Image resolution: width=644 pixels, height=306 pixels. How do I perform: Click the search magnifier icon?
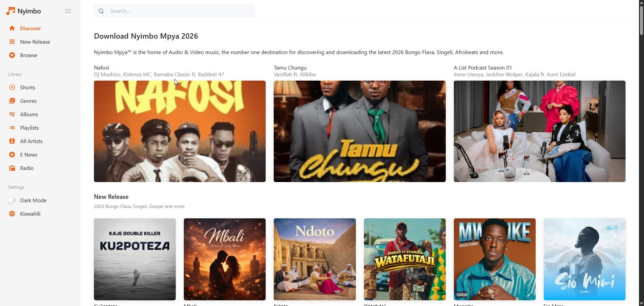pos(101,11)
